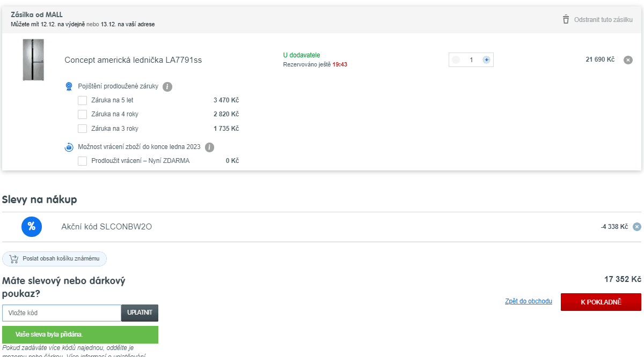Click the Rezervováno ještě countdown timer
Viewport: 644px width, 357px height.
[315, 64]
